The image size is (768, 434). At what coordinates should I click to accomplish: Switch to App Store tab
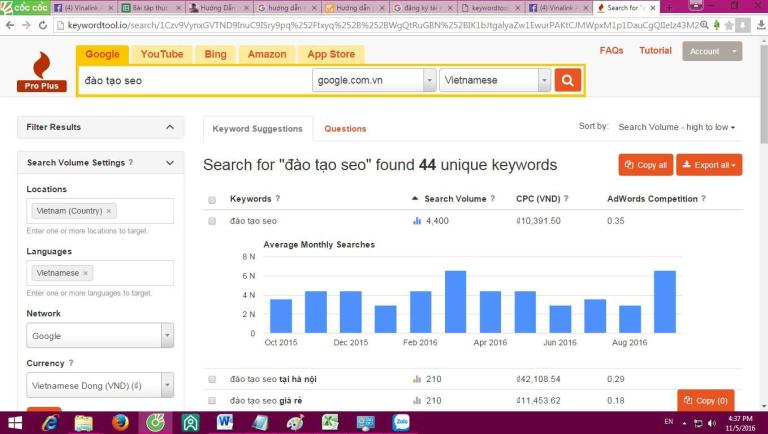pyautogui.click(x=331, y=54)
